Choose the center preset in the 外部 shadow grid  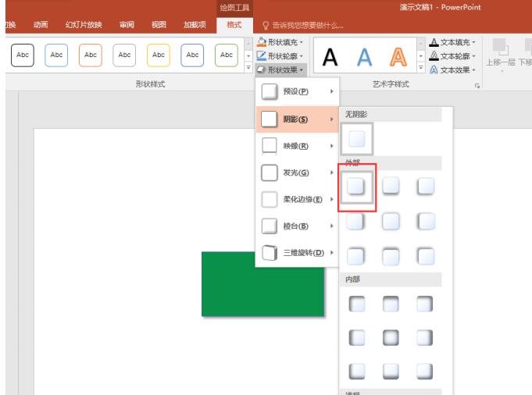391,221
